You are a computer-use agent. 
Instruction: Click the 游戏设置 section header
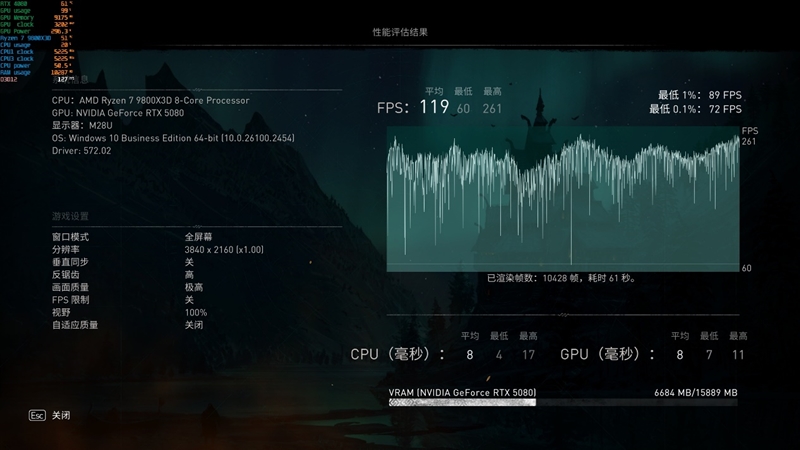point(70,216)
